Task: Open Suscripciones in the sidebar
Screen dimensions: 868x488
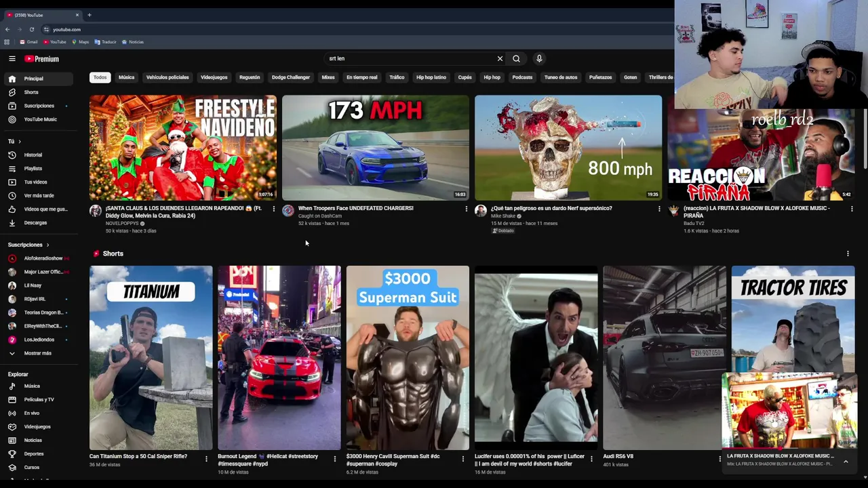Action: pos(38,106)
